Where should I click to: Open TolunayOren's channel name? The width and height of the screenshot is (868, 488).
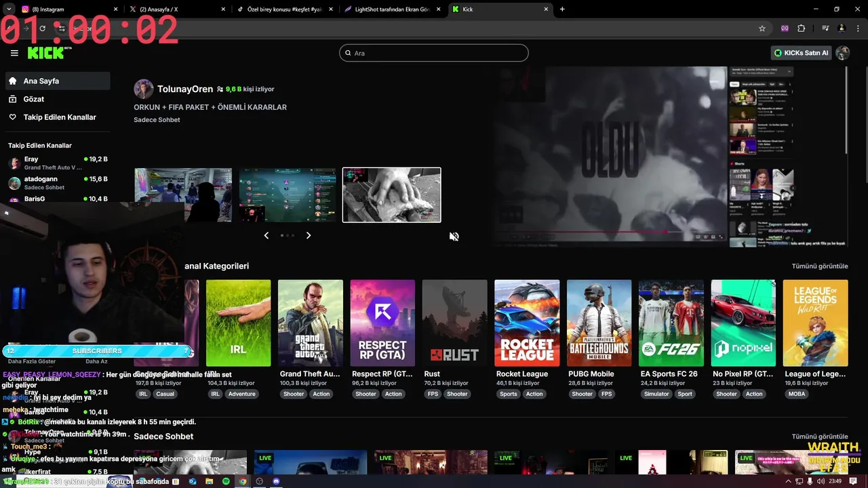click(x=185, y=89)
